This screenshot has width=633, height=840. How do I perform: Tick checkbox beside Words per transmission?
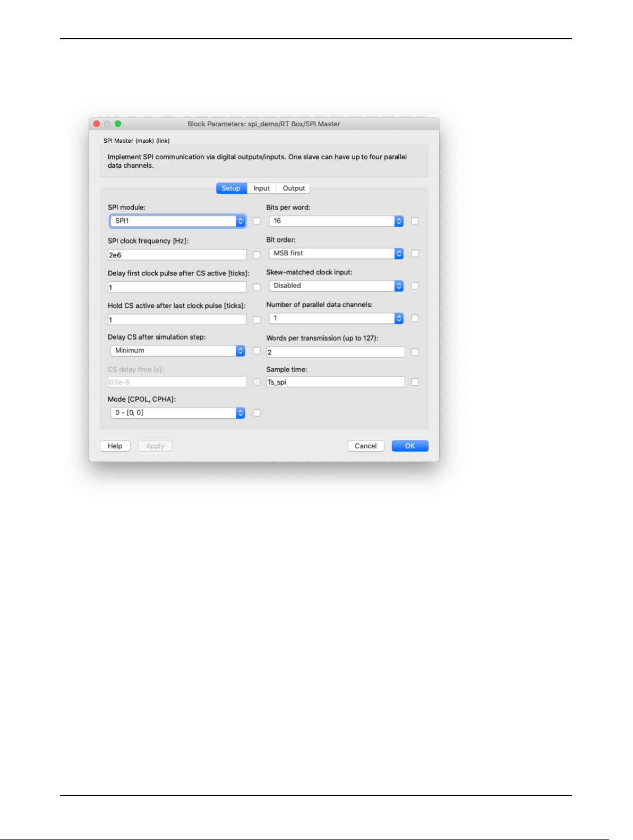point(415,352)
